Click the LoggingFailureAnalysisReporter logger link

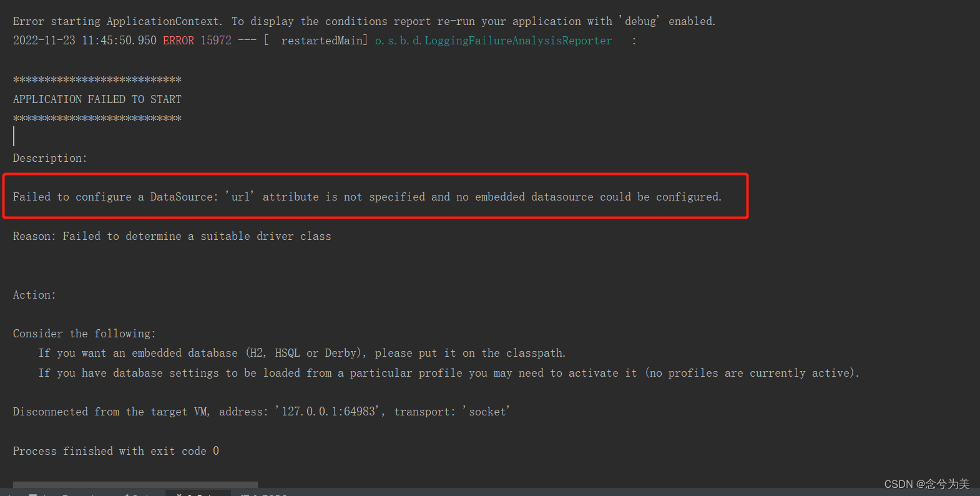(x=493, y=41)
